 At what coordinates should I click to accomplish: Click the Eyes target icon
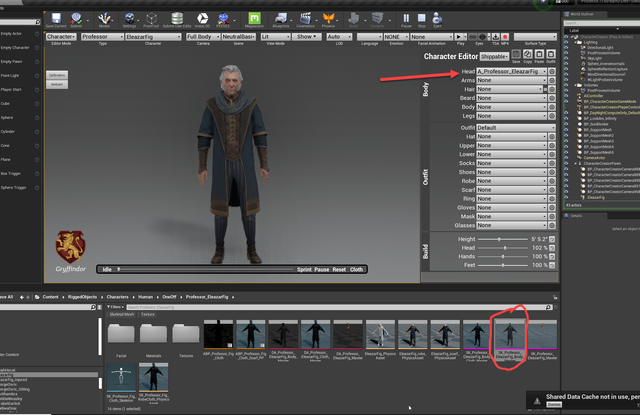482,37
